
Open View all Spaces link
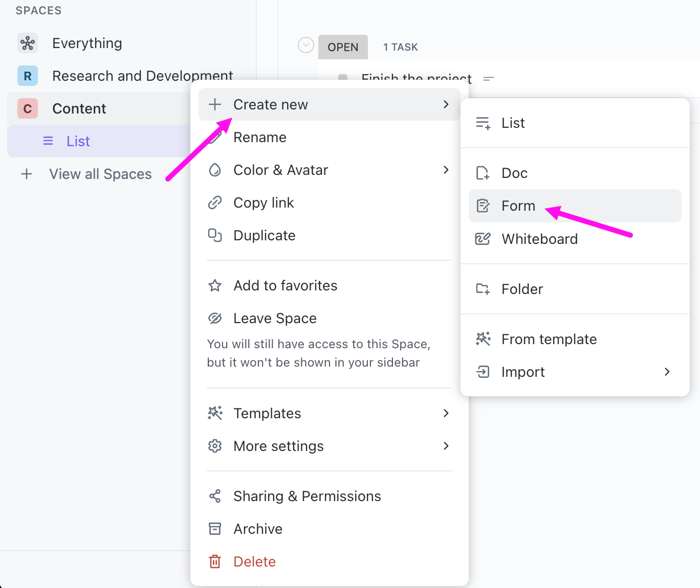[100, 174]
